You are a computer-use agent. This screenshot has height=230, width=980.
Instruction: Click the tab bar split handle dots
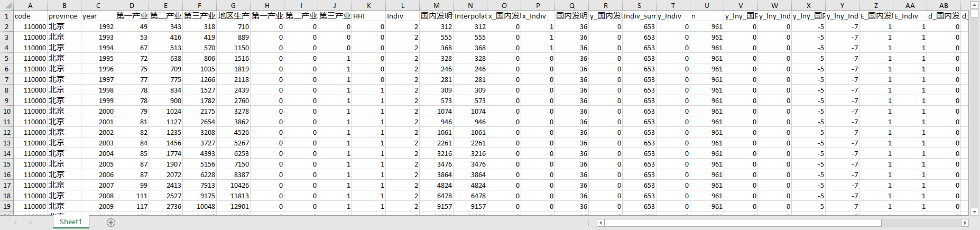click(588, 223)
